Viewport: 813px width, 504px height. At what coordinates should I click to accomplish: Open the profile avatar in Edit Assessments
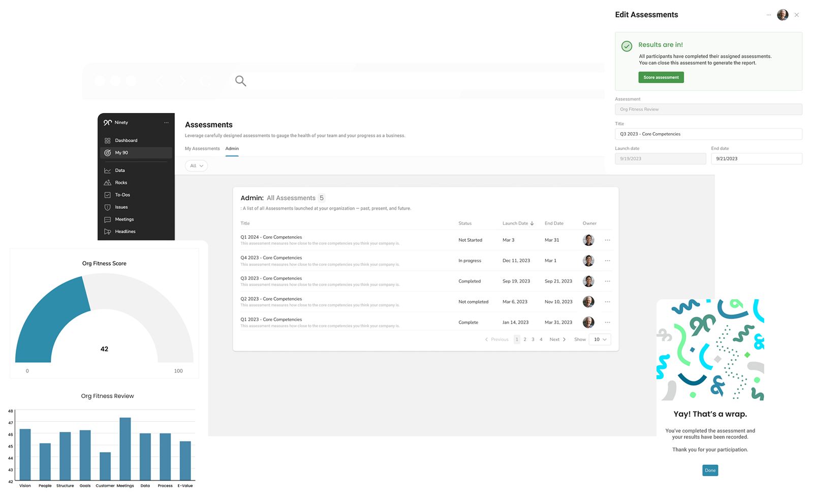point(783,15)
